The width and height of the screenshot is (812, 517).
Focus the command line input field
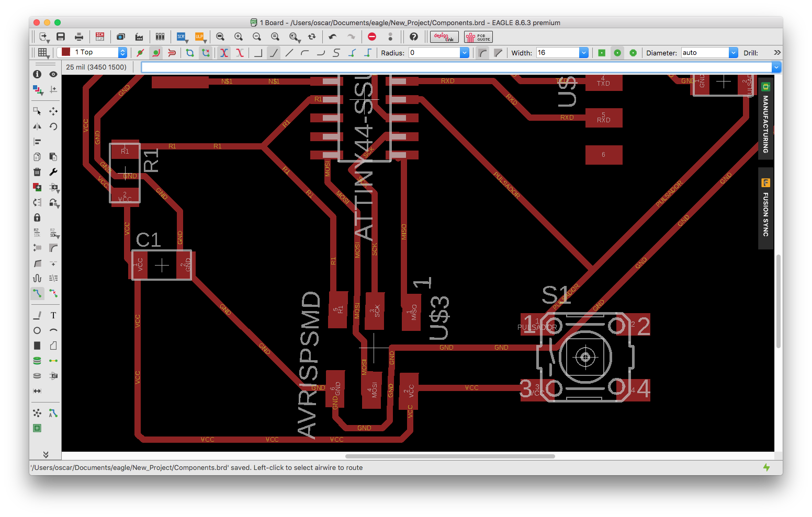click(x=457, y=67)
